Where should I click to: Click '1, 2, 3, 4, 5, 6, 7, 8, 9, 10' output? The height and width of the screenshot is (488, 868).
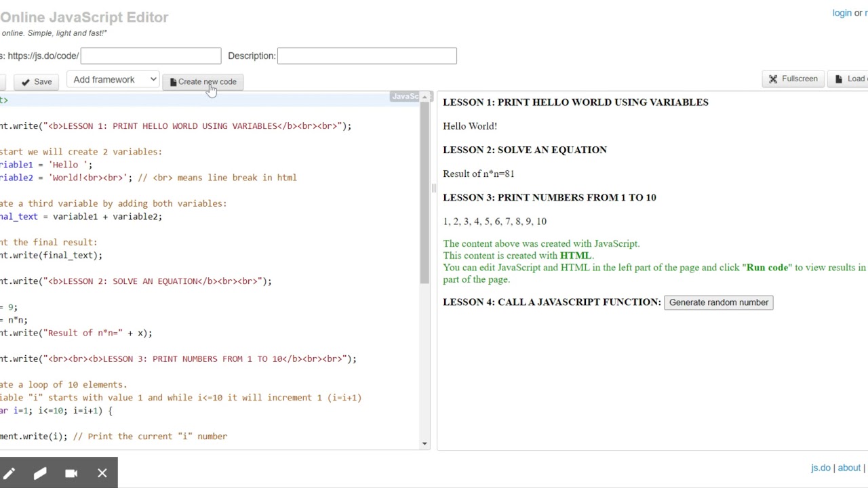(x=494, y=221)
